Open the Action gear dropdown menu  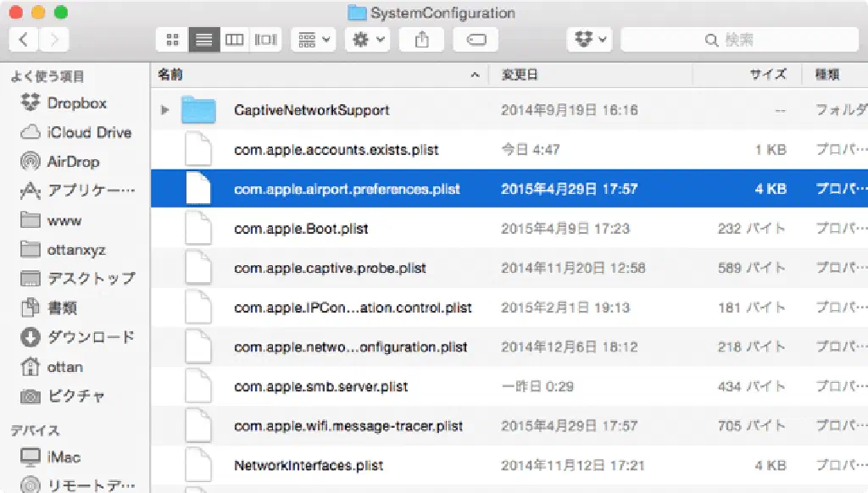click(368, 40)
